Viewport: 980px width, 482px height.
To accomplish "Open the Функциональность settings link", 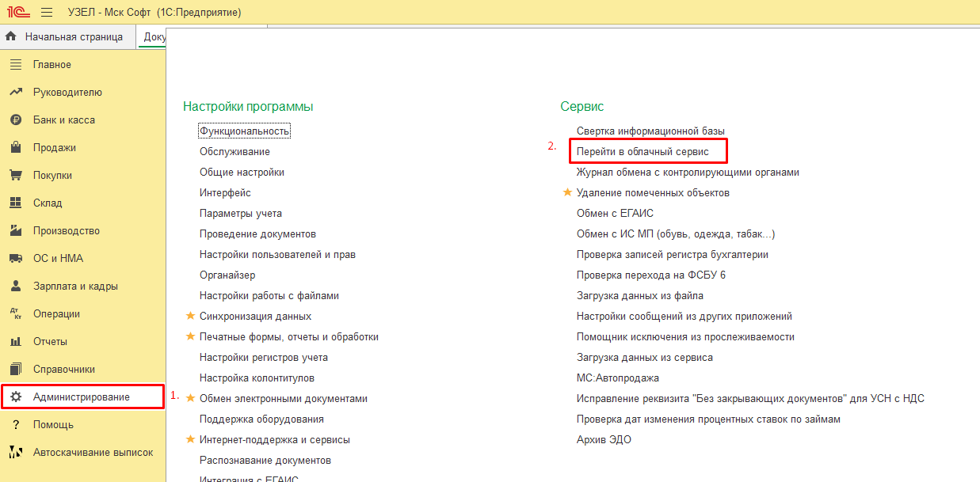I will (x=245, y=131).
